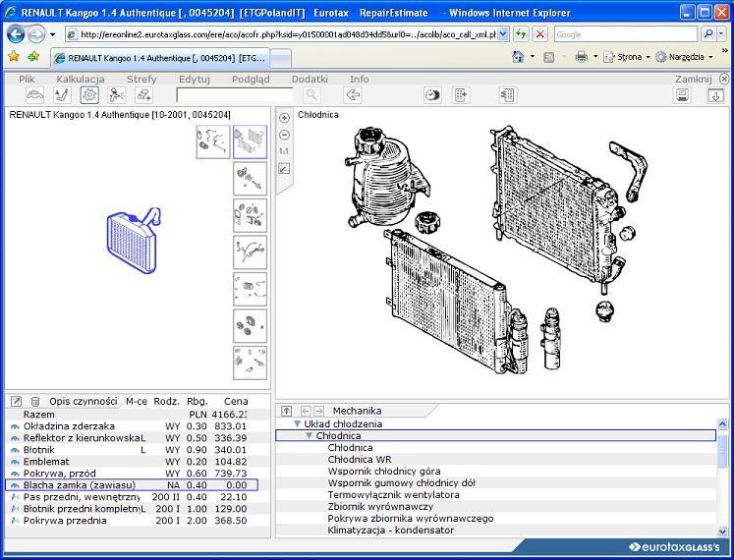
Task: Zoom out of the parts diagram
Action: (284, 135)
